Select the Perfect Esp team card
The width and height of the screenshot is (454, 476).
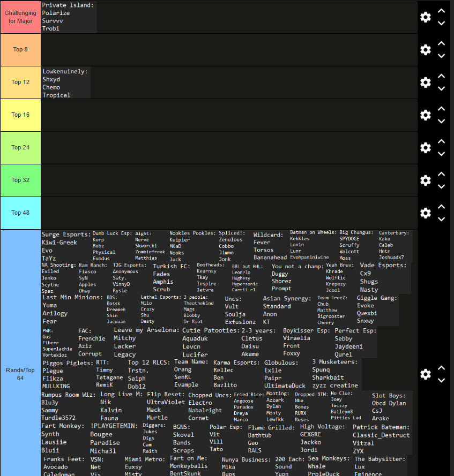tap(356, 343)
